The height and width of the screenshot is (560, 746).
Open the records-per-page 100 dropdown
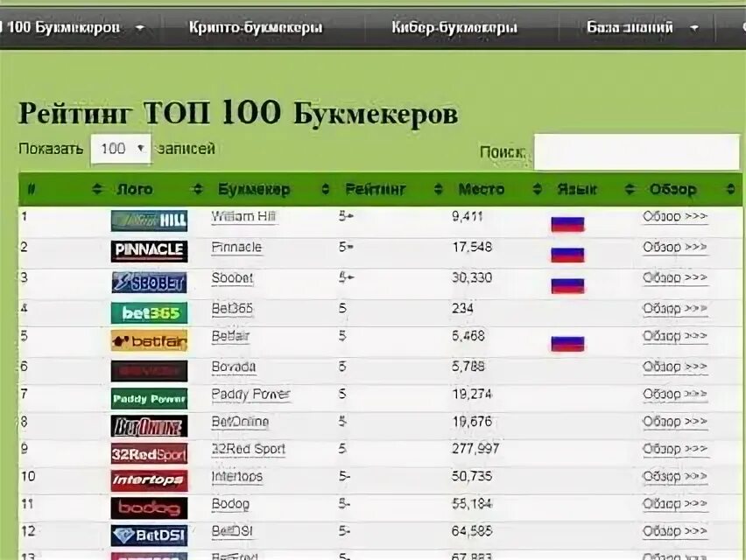(121, 149)
